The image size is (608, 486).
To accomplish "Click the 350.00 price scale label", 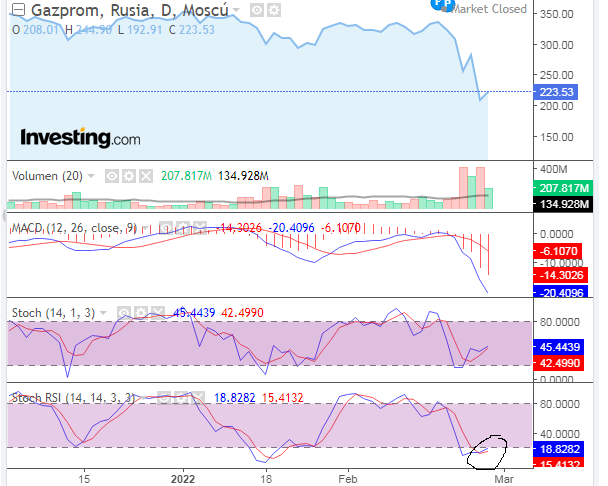I will 556,14.
